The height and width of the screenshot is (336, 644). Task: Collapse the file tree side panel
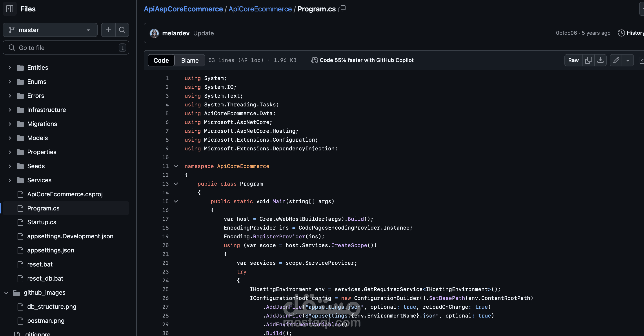[9, 9]
